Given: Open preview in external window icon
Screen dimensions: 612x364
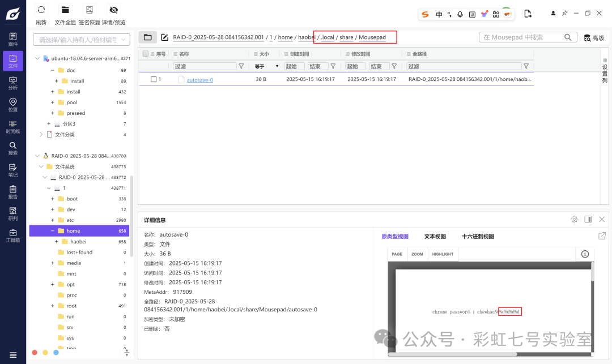Looking at the screenshot, I should click(x=602, y=236).
